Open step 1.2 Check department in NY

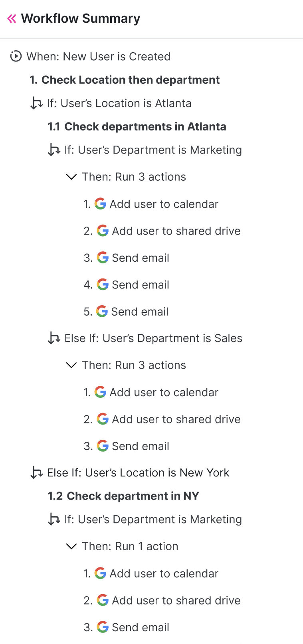[x=123, y=496]
